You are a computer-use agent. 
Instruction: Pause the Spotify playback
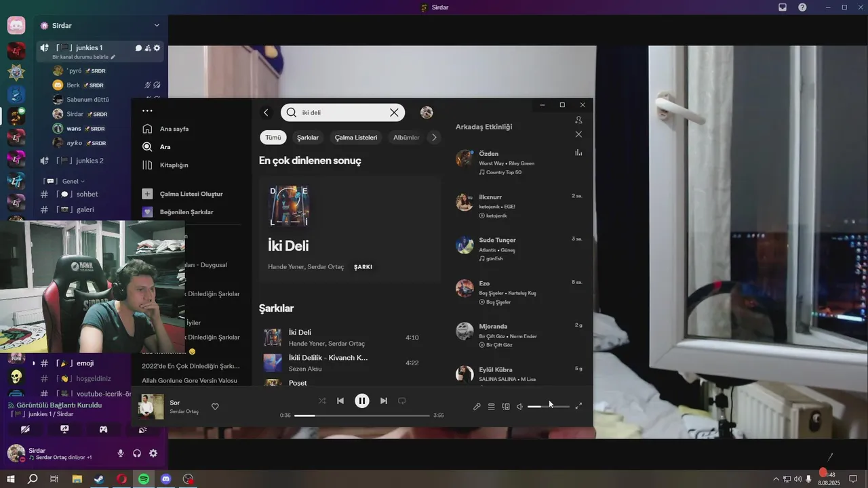tap(362, 401)
